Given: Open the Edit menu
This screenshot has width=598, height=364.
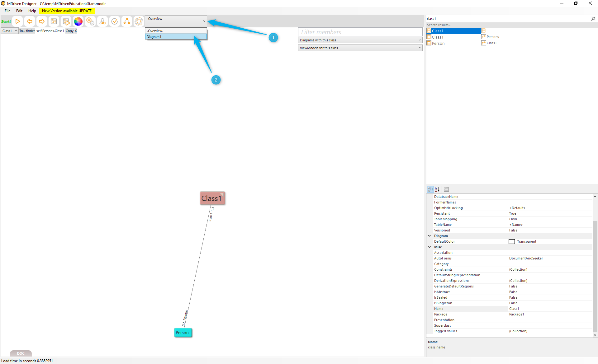Looking at the screenshot, I should click(19, 11).
